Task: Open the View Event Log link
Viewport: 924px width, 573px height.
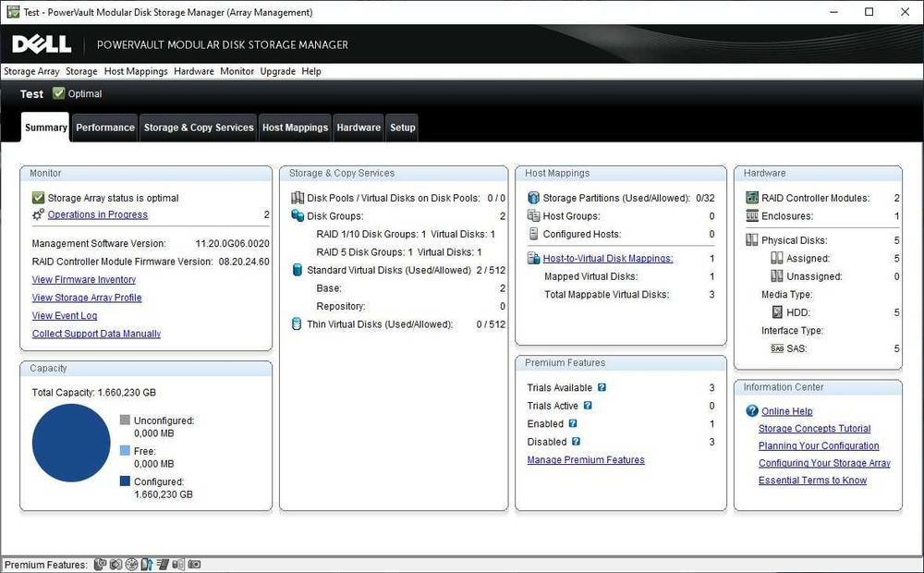Action: (65, 315)
